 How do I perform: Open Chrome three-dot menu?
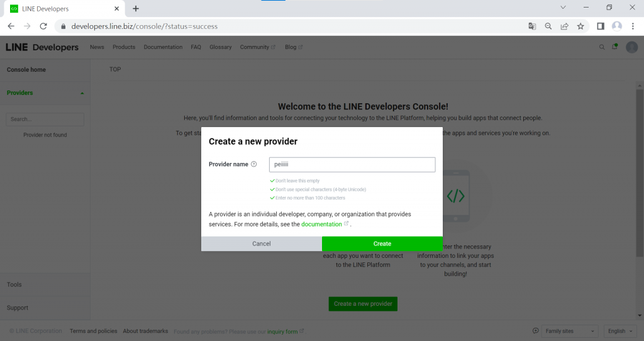pyautogui.click(x=633, y=26)
